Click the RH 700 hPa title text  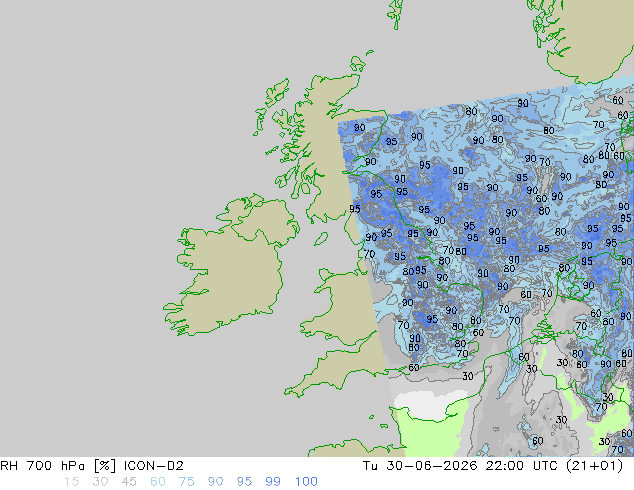[x=42, y=466]
